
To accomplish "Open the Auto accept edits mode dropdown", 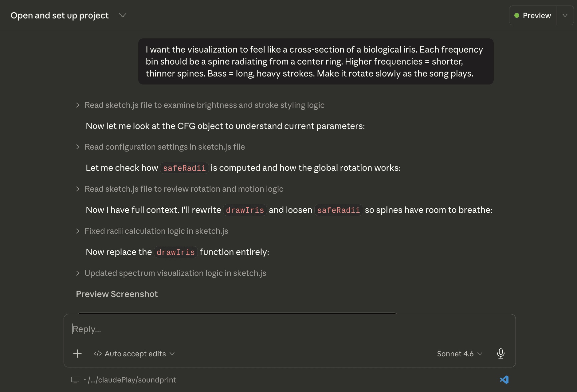I will [x=134, y=354].
